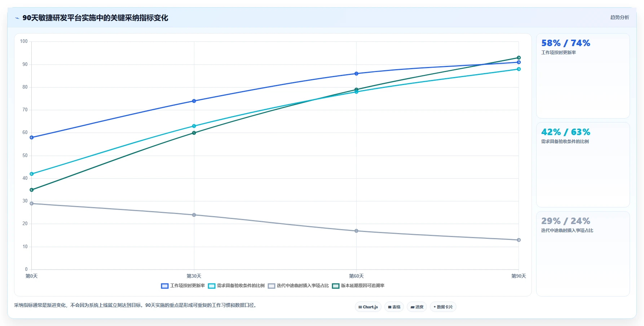Click the 表格 chip
644x326 pixels.
[394, 307]
